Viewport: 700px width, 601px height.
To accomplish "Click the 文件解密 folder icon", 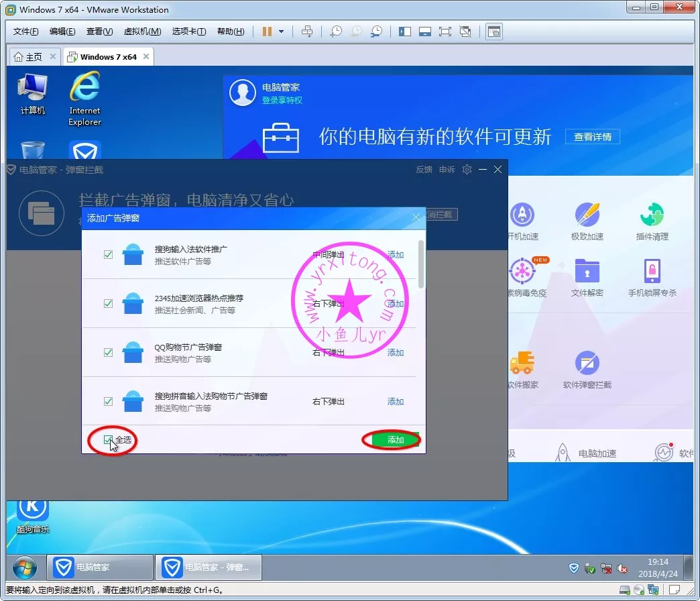I will coord(587,272).
